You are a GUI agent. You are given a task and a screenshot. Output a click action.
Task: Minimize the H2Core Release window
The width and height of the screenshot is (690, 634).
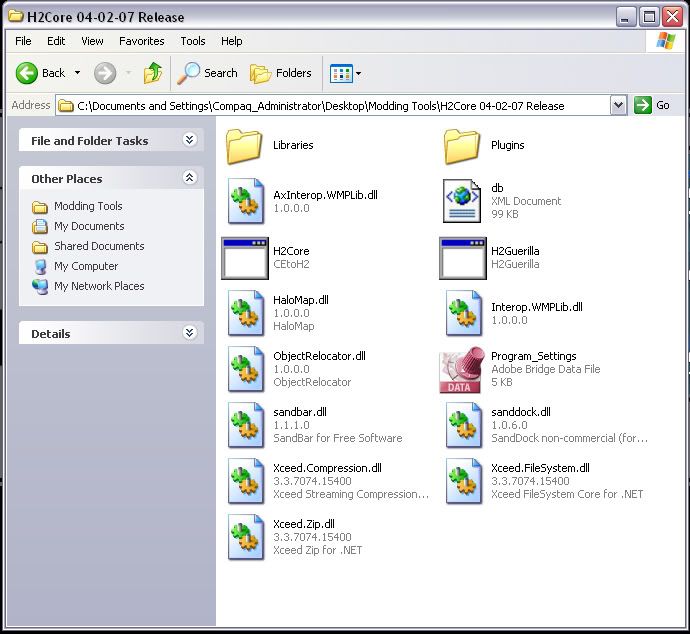[625, 17]
